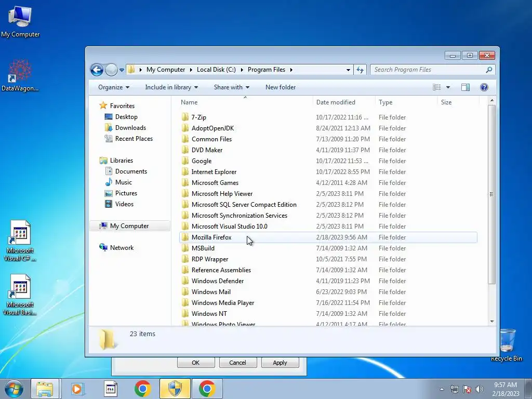Image resolution: width=532 pixels, height=399 pixels.
Task: Open Windows Media Player from the taskbar
Action: (77, 389)
